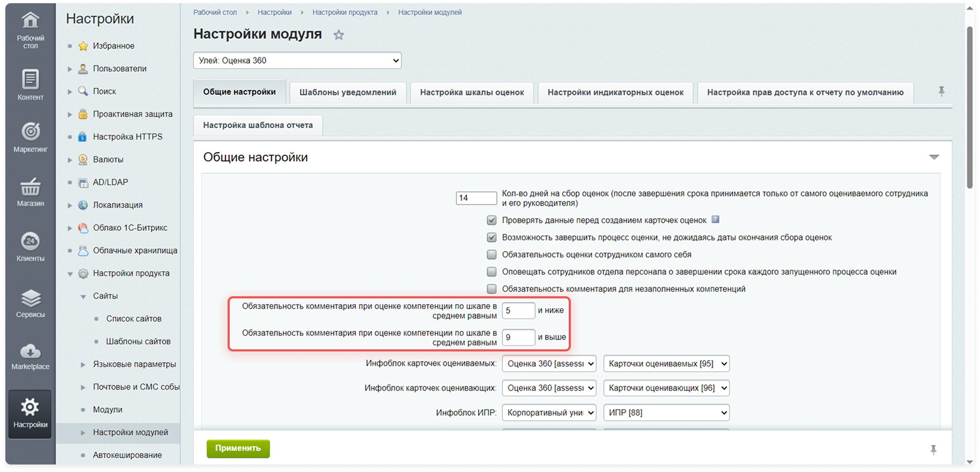980x472 pixels.
Task: Switch to the Шаблоны уведомлений tab
Action: [348, 92]
